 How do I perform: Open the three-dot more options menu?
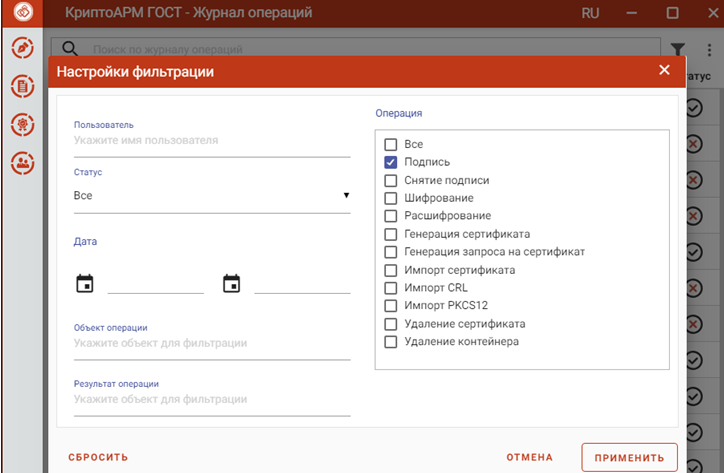pos(709,50)
